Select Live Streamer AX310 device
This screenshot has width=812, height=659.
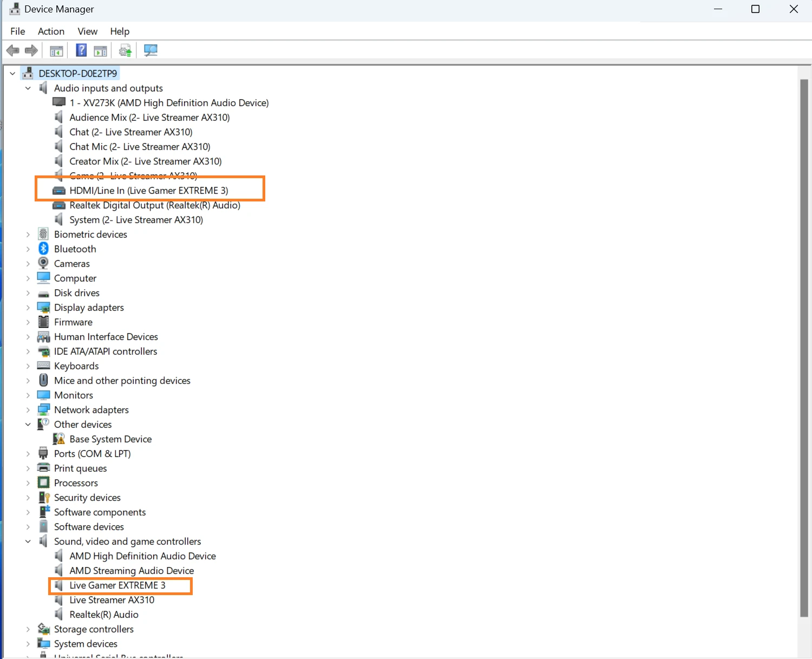[112, 600]
